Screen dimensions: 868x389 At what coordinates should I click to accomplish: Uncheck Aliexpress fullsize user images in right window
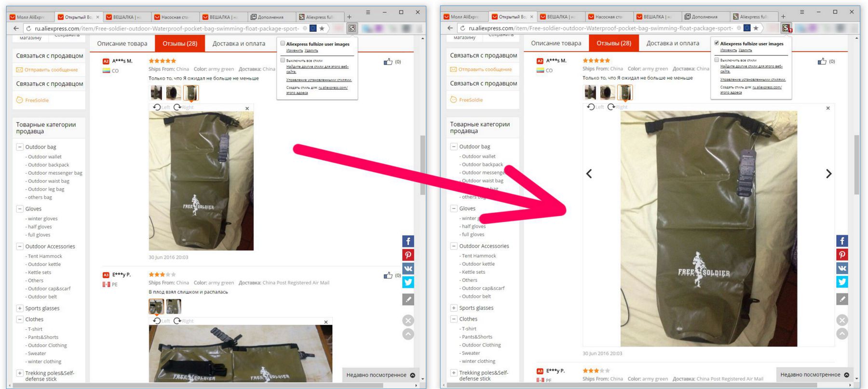click(x=717, y=43)
